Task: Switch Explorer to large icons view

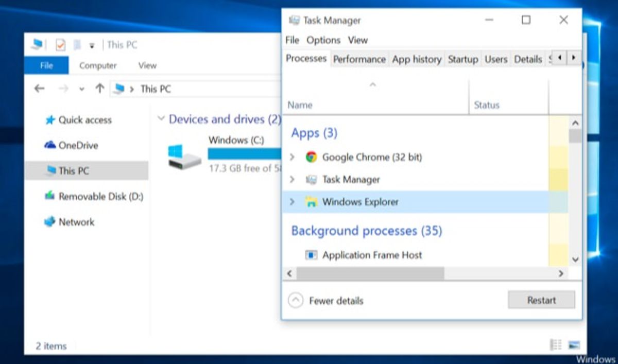Action: coord(574,345)
